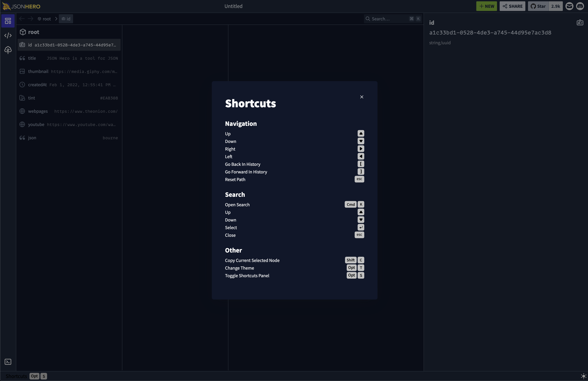Open the email contact link
Viewport: 588px width, 381px height.
(569, 6)
